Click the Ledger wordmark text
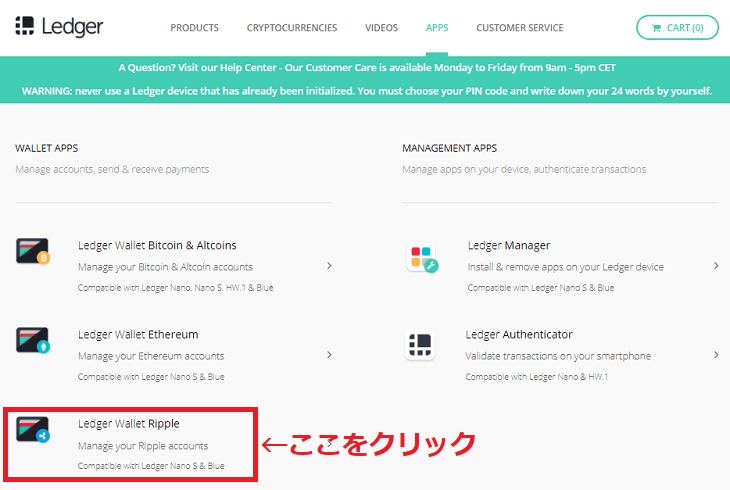 pos(72,27)
